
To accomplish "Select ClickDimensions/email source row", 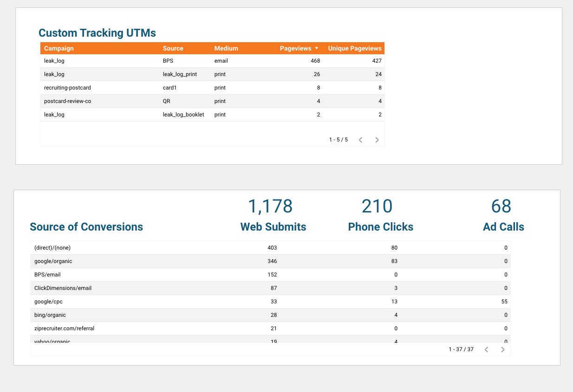I will click(270, 288).
